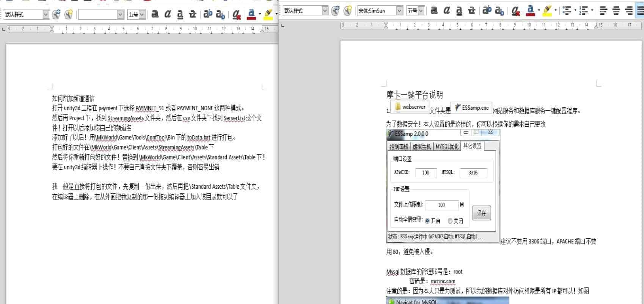644x304 pixels.
Task: Toggle bold in the right document toolbar
Action: coord(434,10)
